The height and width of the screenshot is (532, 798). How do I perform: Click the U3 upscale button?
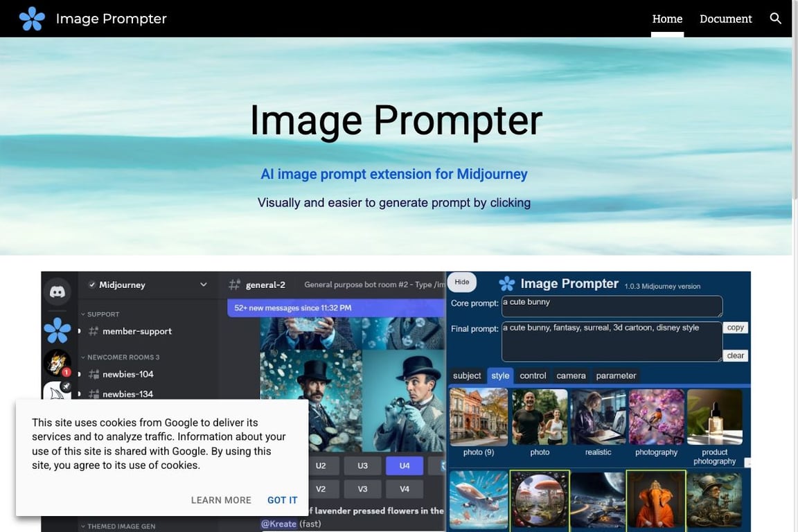coord(362,465)
